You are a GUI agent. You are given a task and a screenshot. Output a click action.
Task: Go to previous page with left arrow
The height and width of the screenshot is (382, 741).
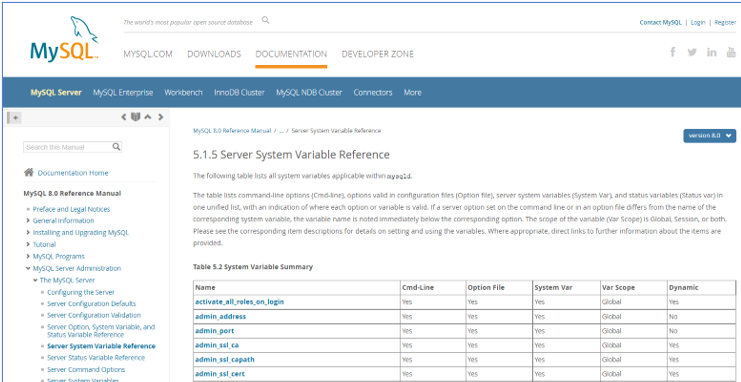click(124, 117)
